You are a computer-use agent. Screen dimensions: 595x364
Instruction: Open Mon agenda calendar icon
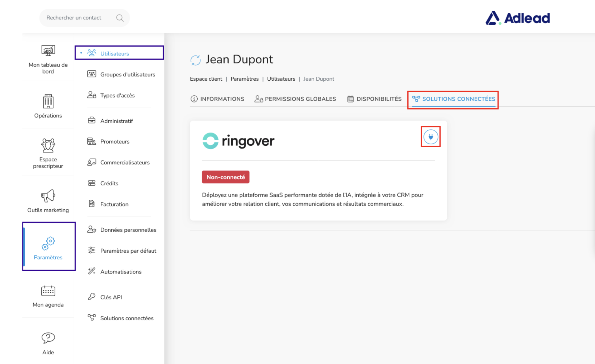pos(48,291)
